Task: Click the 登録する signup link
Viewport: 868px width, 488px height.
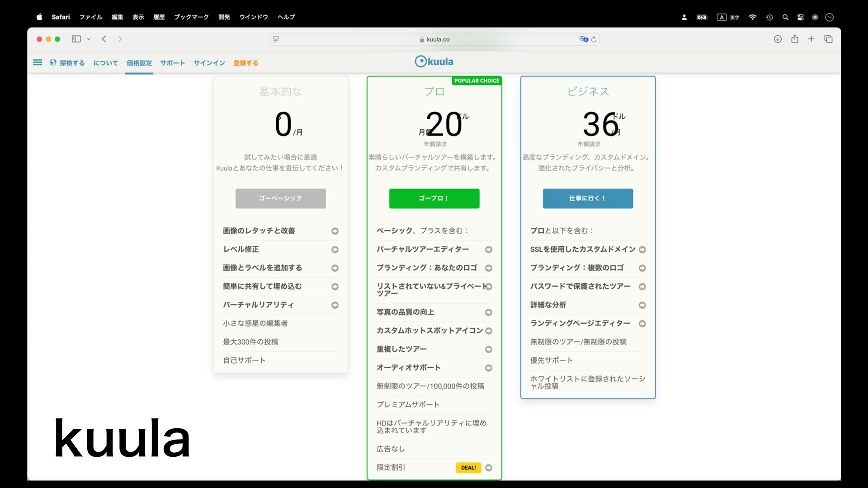Action: 246,63
